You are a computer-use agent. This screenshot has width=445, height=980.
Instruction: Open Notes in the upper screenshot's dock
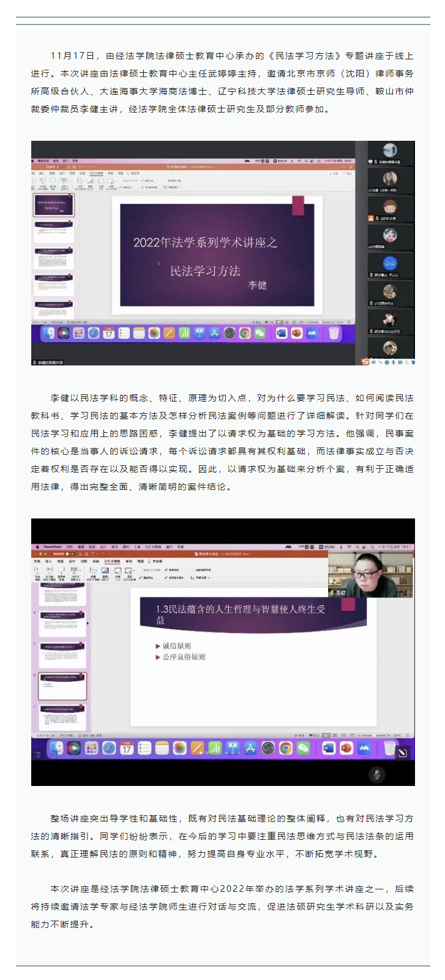[x=139, y=333]
